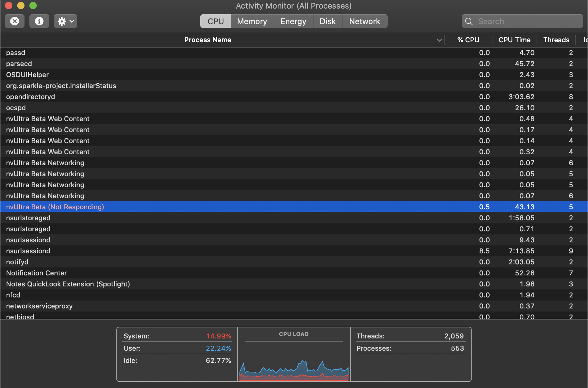
Task: Open the gear actions dropdown menu
Action: pos(66,21)
